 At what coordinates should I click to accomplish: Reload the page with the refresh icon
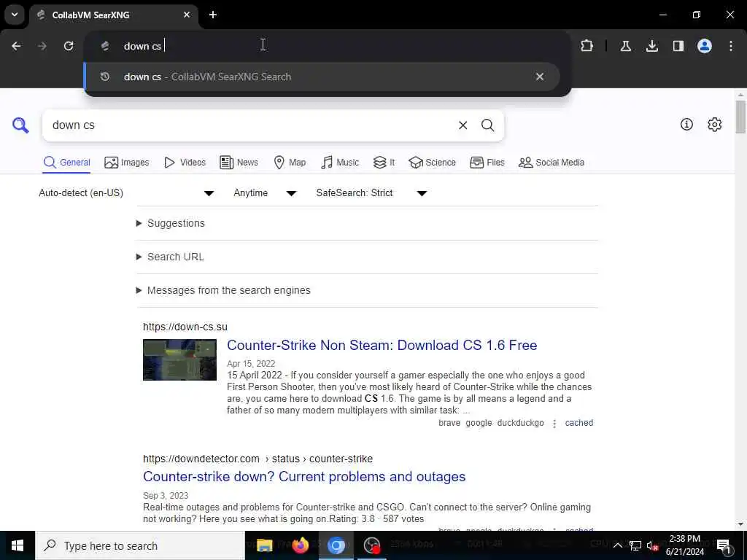click(69, 46)
